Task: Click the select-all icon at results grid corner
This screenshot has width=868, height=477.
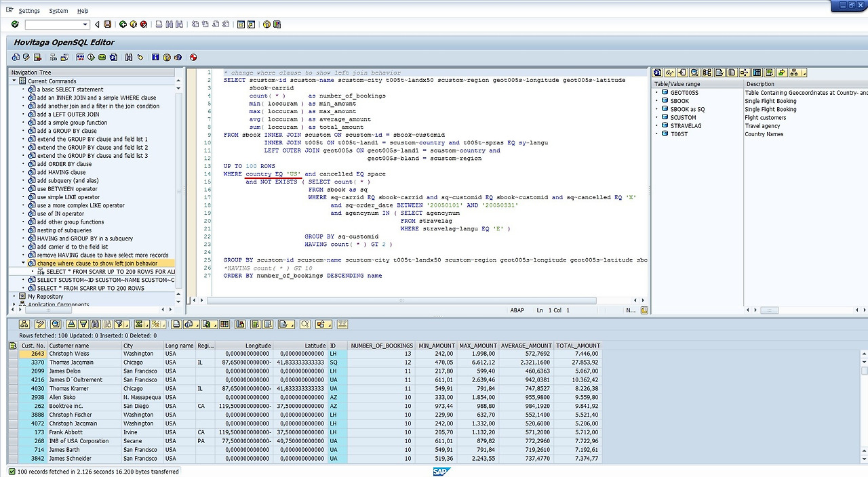Action: click(13, 346)
